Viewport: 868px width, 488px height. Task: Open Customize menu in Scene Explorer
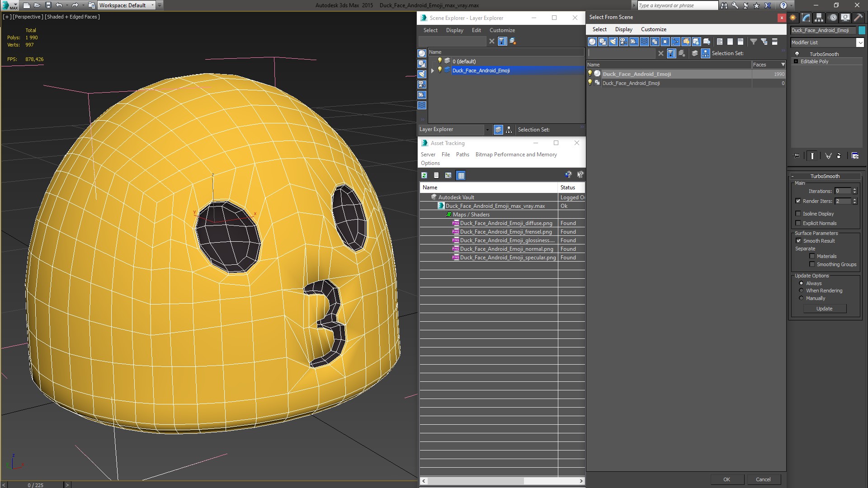502,30
